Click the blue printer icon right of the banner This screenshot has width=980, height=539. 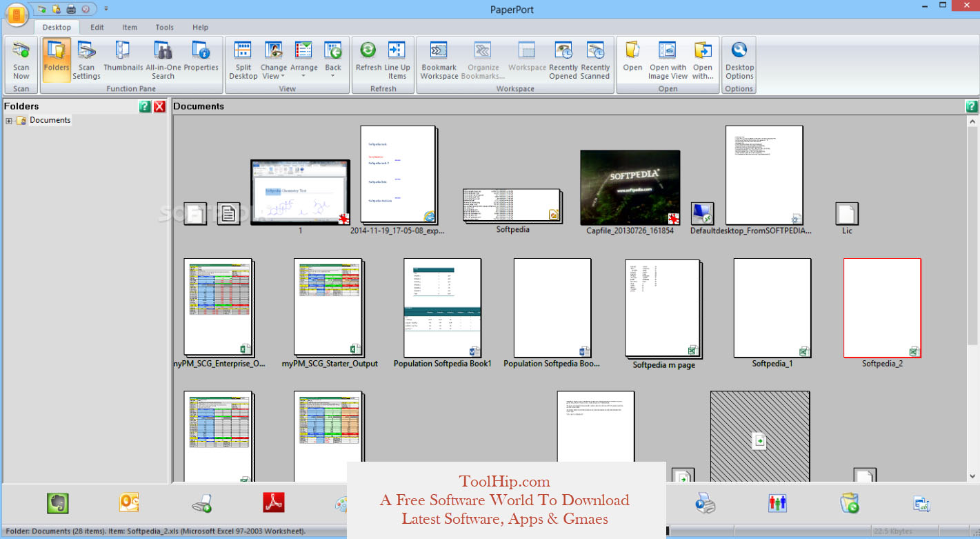(x=705, y=503)
